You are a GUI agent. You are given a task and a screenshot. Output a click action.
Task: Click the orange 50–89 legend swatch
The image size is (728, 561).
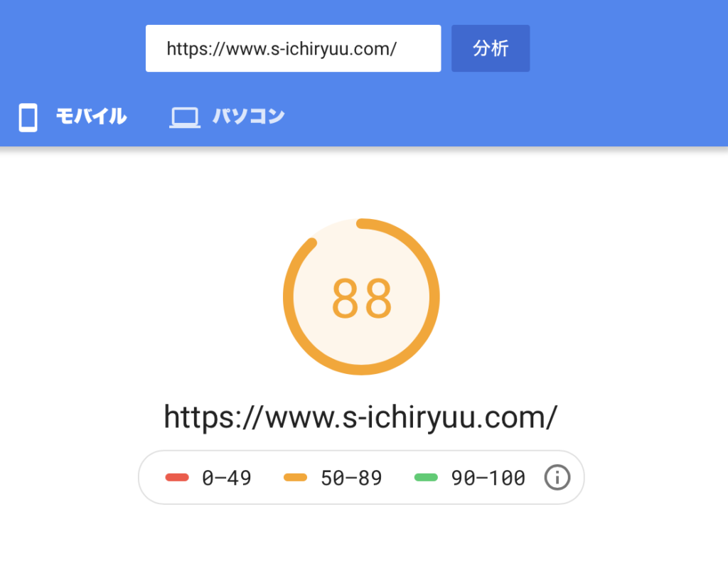point(295,477)
